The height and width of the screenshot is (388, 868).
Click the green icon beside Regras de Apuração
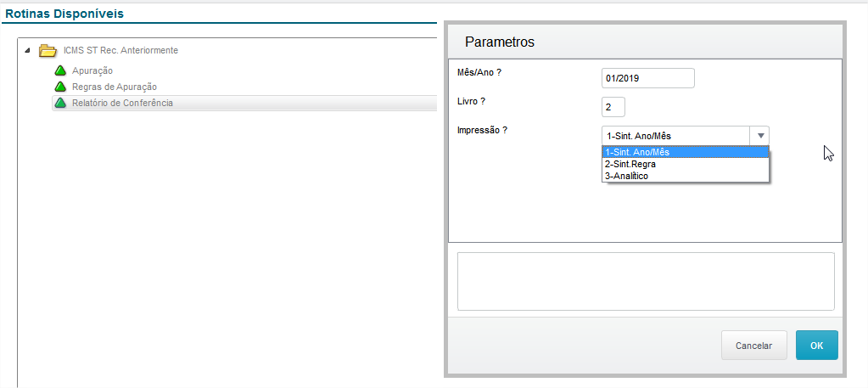coord(60,87)
